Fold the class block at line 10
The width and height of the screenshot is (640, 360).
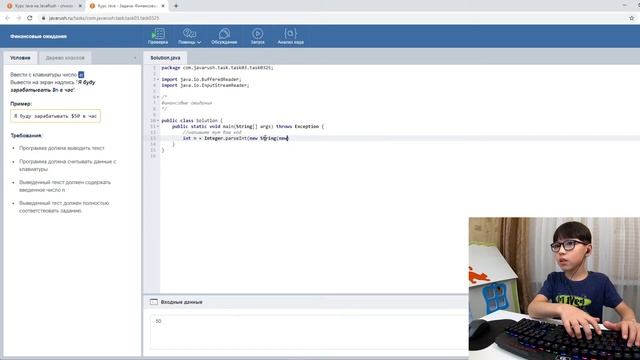158,121
